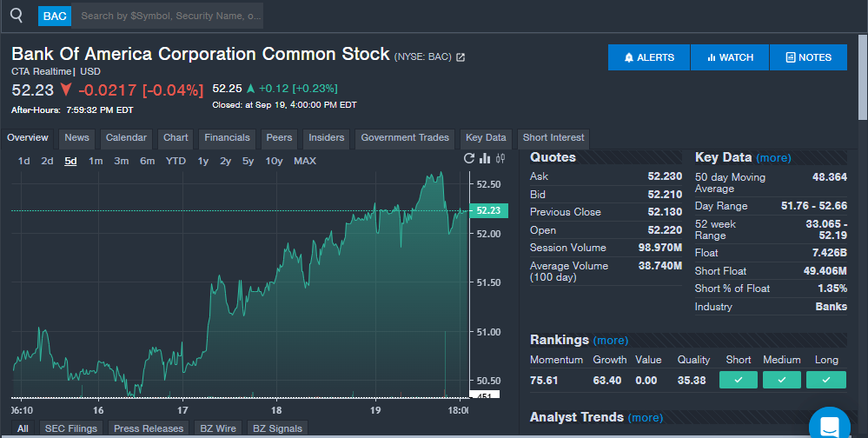Click the Float value 7.426B
The height and width of the screenshot is (438, 868).
point(829,253)
